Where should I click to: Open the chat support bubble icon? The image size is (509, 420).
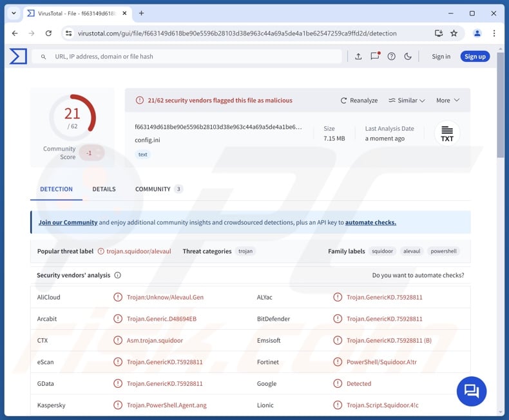(x=472, y=391)
